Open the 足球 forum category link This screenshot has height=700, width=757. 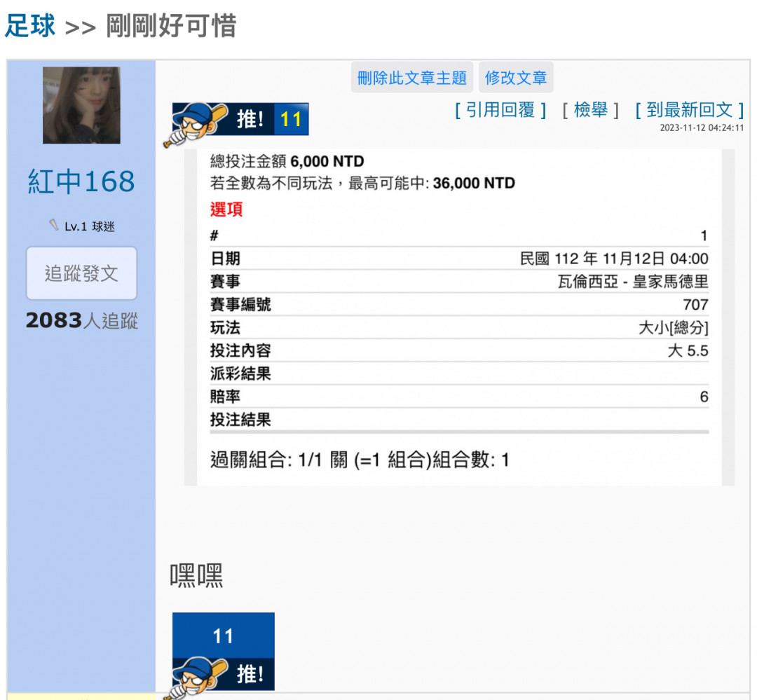[x=30, y=26]
